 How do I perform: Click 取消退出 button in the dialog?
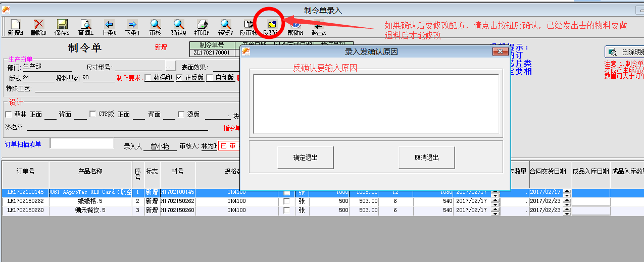coord(427,158)
